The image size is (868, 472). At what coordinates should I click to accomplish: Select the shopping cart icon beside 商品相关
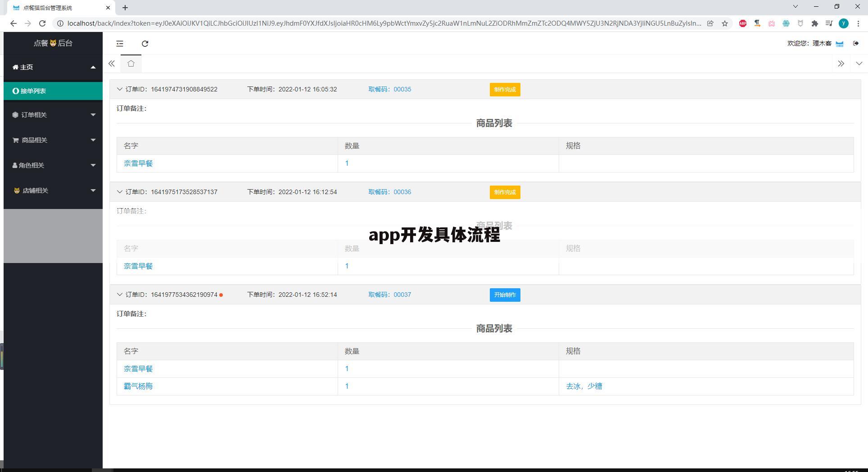(x=15, y=140)
